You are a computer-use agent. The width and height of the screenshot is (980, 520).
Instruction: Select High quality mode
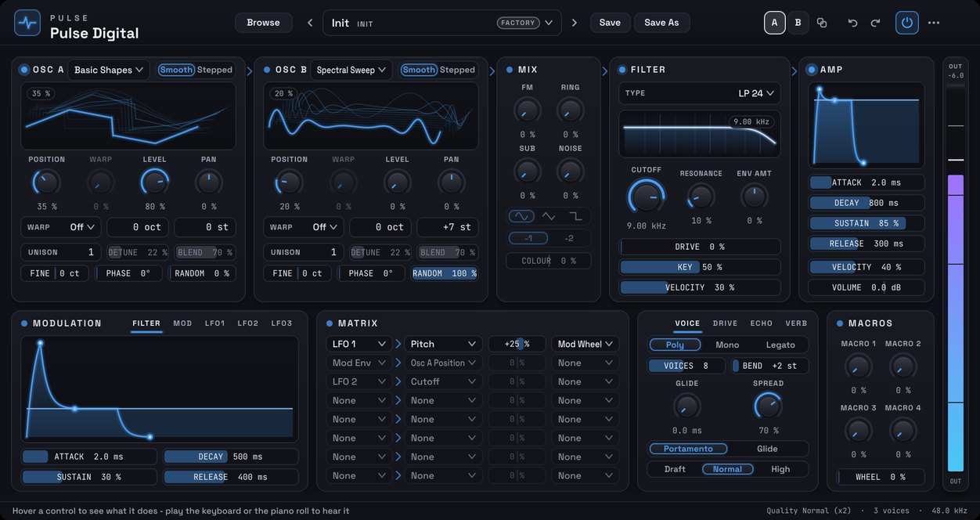[780, 469]
